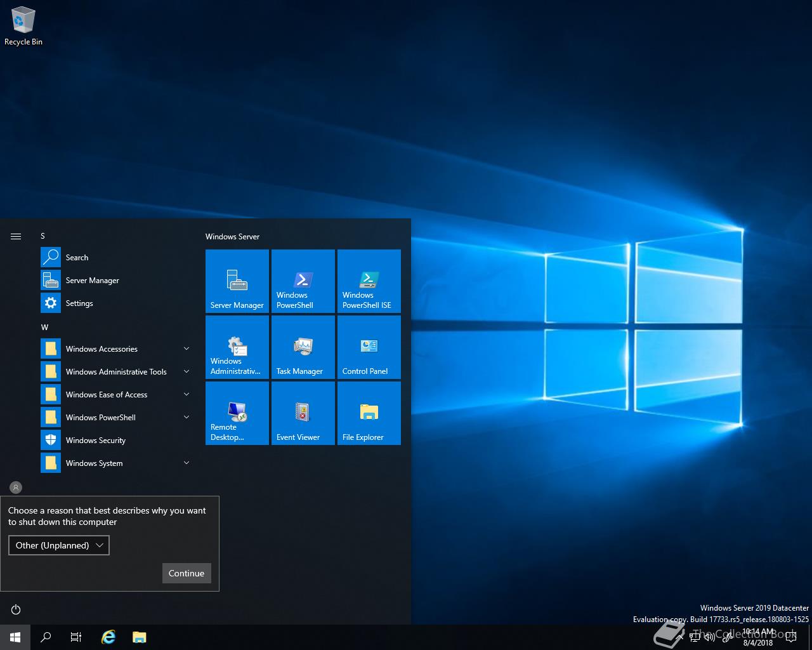Image resolution: width=812 pixels, height=650 pixels.
Task: Expand the Windows PowerShell folder
Action: 115,417
